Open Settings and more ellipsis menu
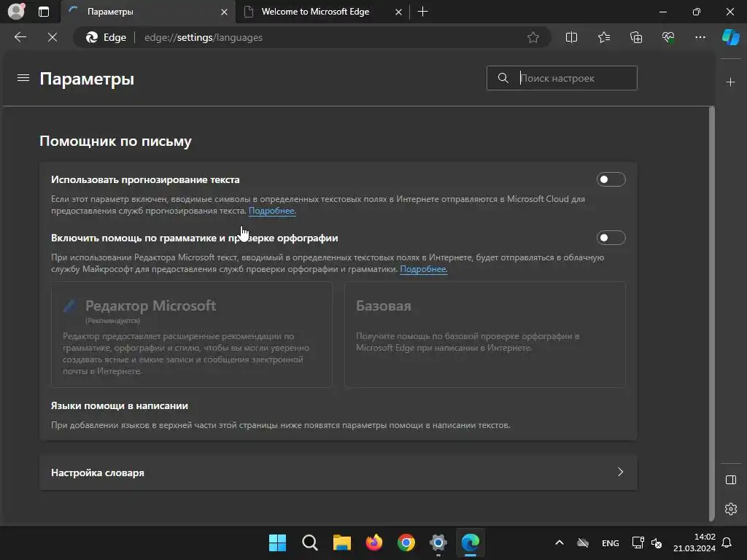The height and width of the screenshot is (560, 747). (700, 37)
